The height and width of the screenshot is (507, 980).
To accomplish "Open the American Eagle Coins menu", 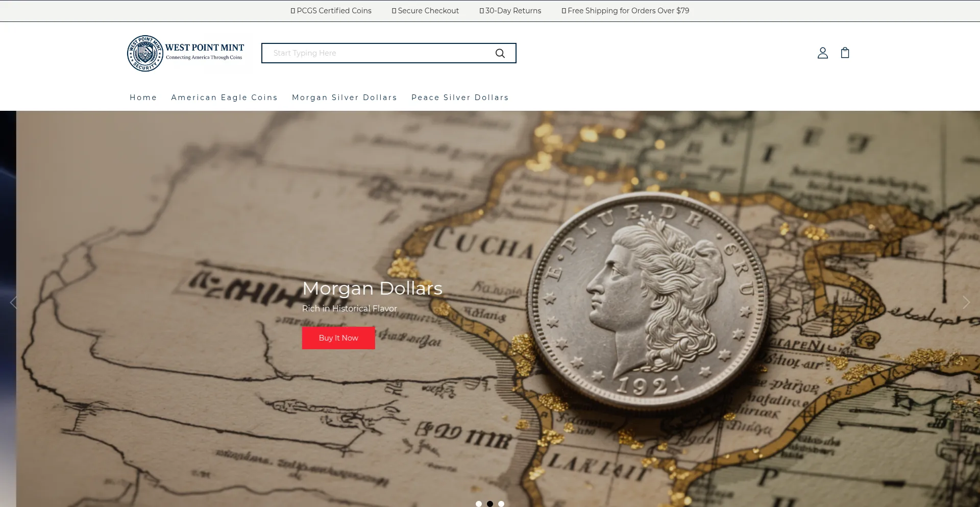I will tap(224, 98).
